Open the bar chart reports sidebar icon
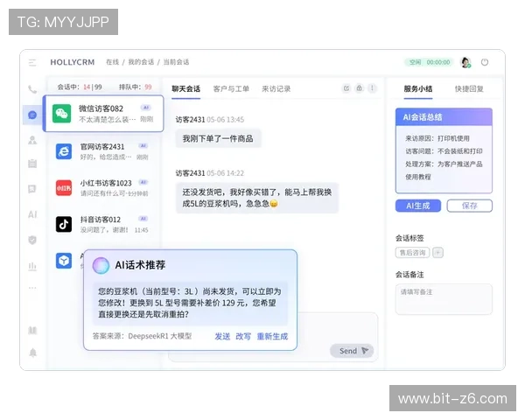 [x=32, y=266]
